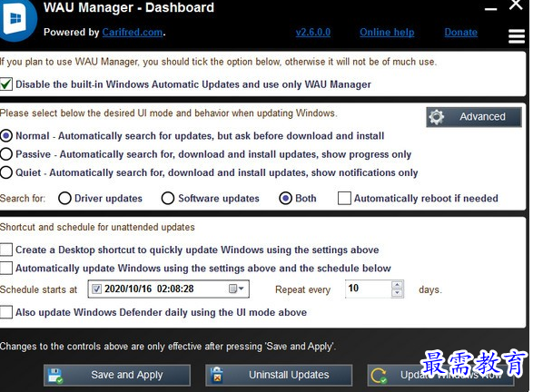Enable Automatically reboot if needed
533x392 pixels.
click(x=344, y=199)
